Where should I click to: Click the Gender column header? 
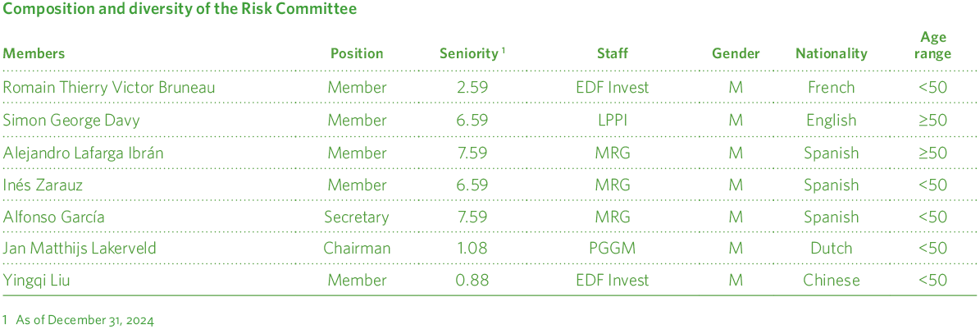click(x=736, y=53)
